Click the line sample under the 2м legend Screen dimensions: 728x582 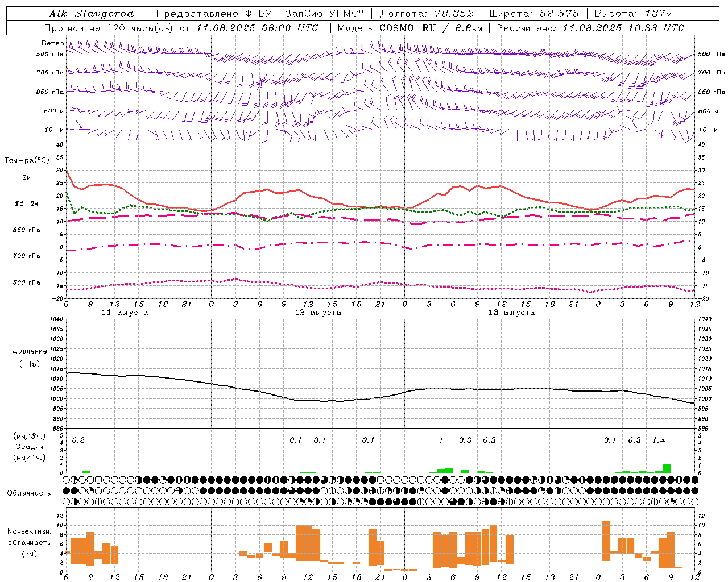coord(26,184)
